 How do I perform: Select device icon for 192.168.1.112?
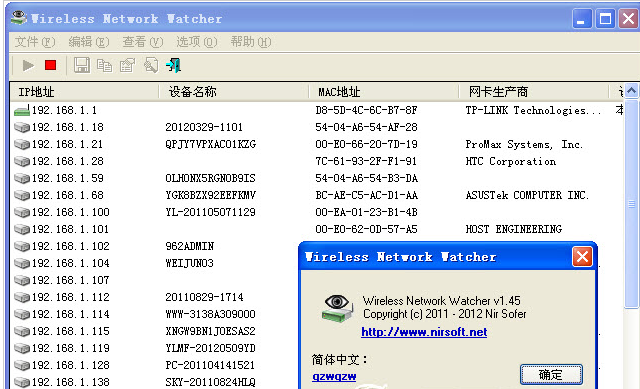[x=22, y=297]
